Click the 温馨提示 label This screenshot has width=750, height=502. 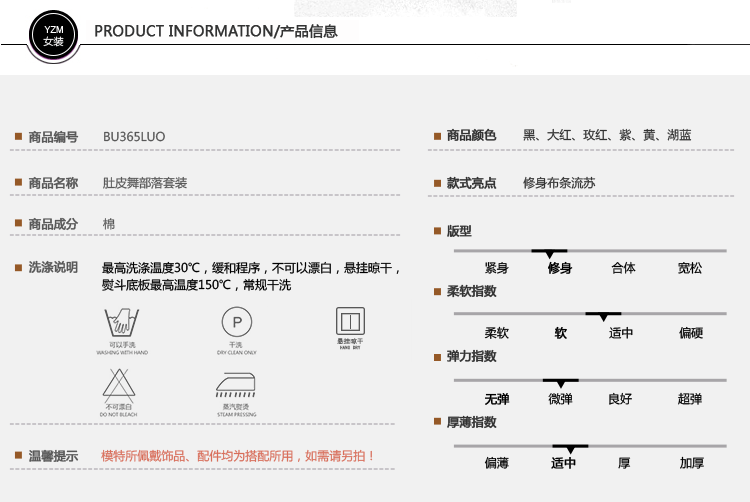point(53,456)
